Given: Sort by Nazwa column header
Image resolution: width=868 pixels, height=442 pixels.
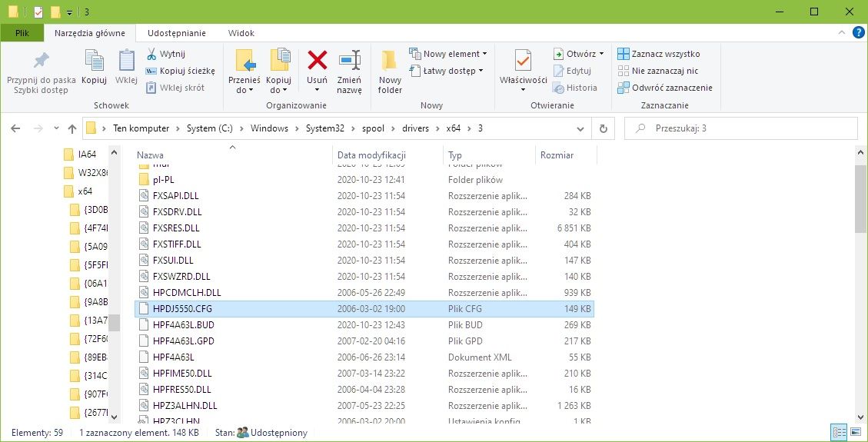Looking at the screenshot, I should pos(233,155).
